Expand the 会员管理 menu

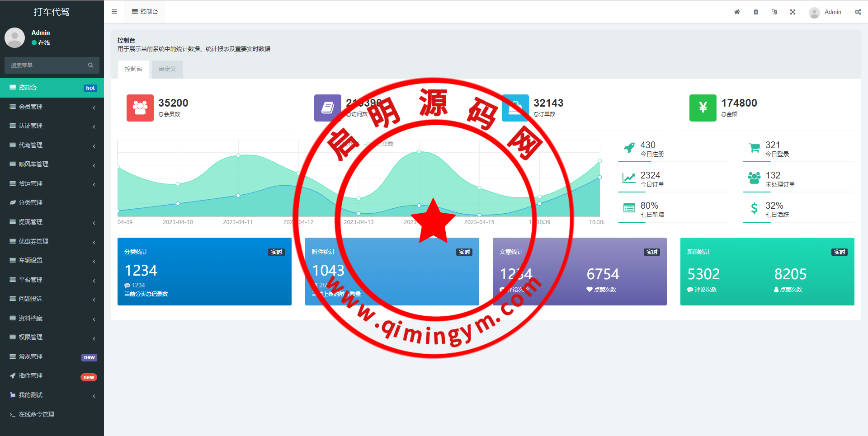click(52, 107)
